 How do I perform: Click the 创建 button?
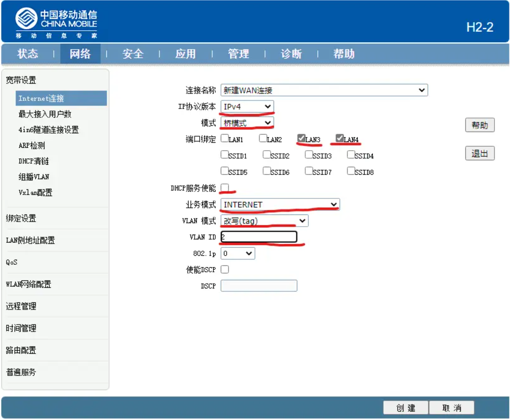click(x=405, y=408)
